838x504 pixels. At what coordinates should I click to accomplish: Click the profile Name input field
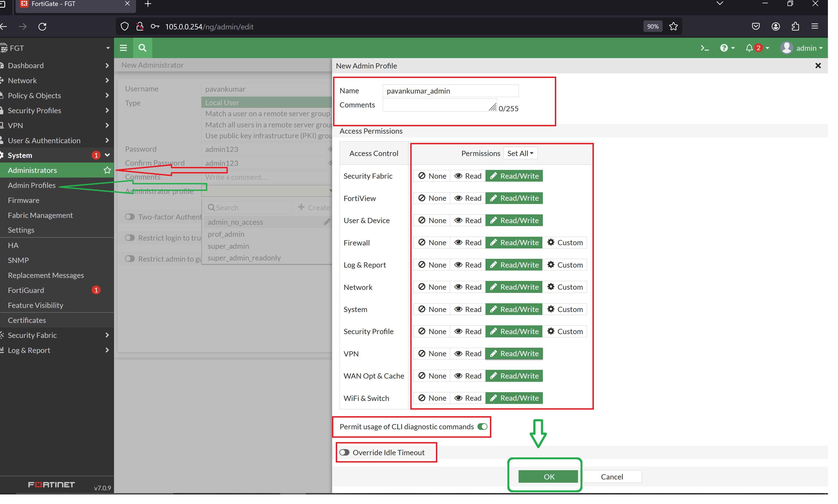[x=450, y=91]
